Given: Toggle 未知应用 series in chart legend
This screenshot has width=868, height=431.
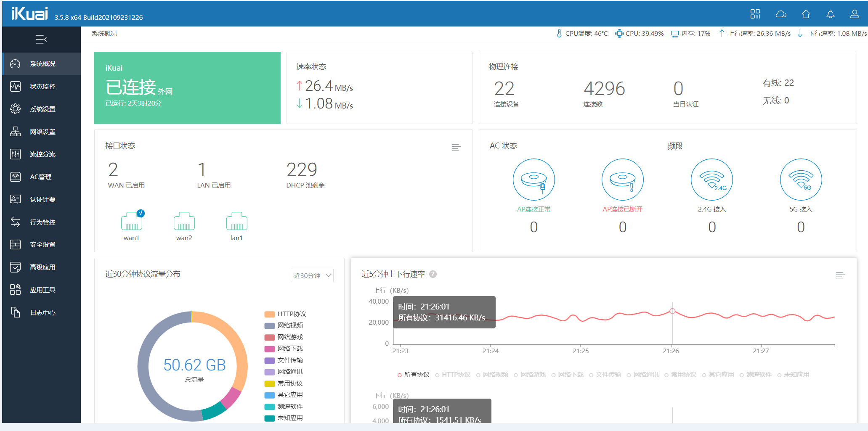Looking at the screenshot, I should (x=793, y=375).
